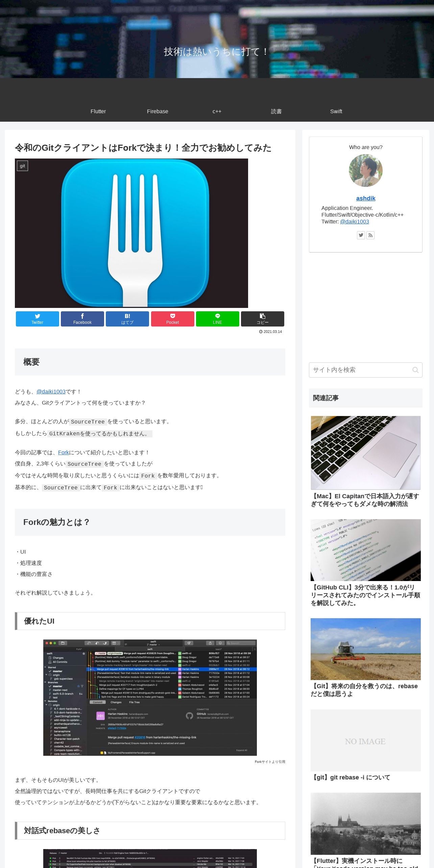Bookmark the article with the はてブ button
This screenshot has height=868, width=434.
coord(127,319)
